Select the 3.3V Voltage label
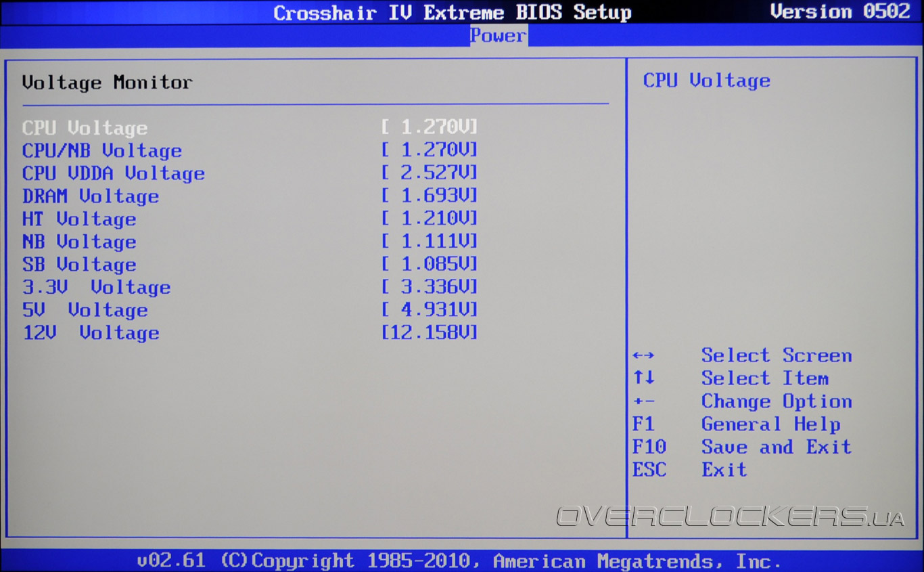924x572 pixels. click(x=96, y=288)
